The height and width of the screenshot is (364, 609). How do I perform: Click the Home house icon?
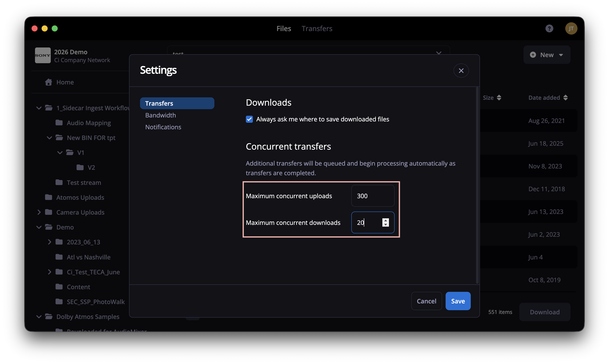49,82
